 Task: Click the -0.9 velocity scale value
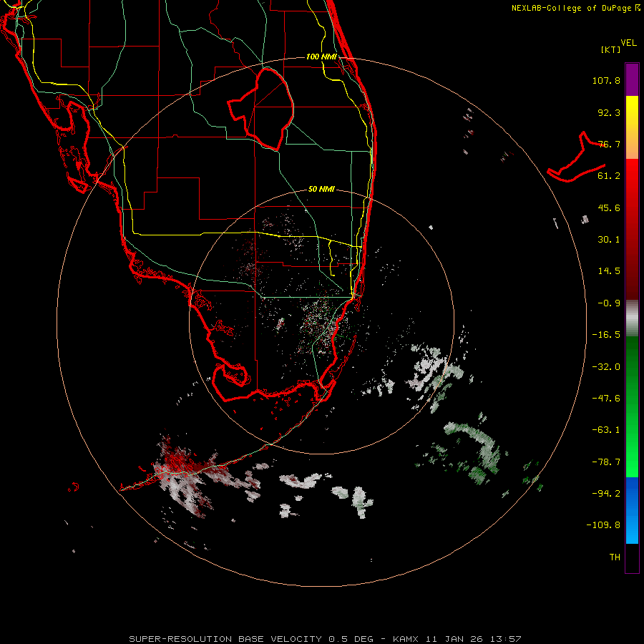(x=609, y=303)
